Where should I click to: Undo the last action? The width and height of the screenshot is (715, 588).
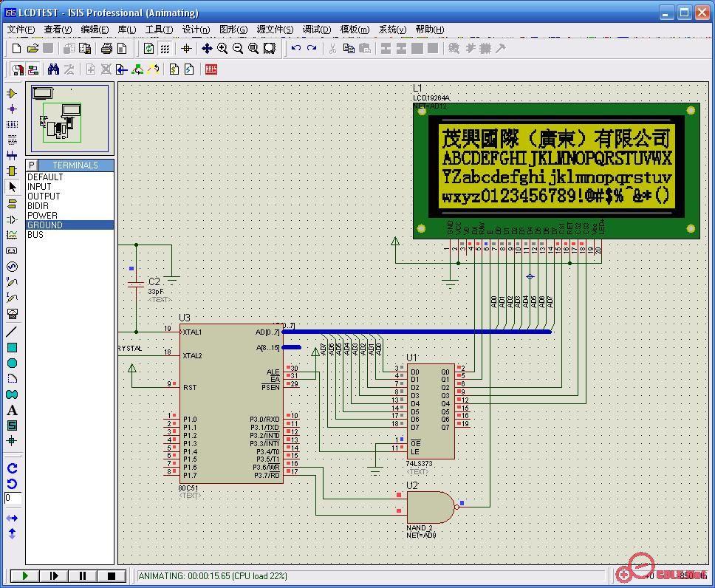coord(296,48)
